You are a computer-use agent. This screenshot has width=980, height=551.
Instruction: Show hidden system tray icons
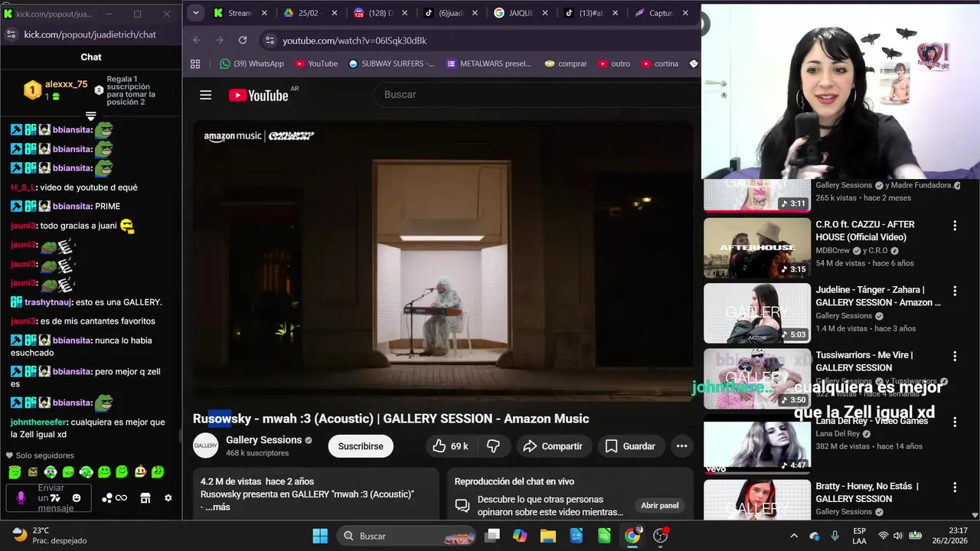coord(794,536)
